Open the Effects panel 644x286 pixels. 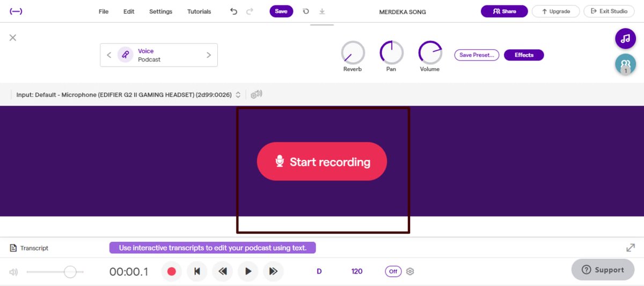[524, 55]
